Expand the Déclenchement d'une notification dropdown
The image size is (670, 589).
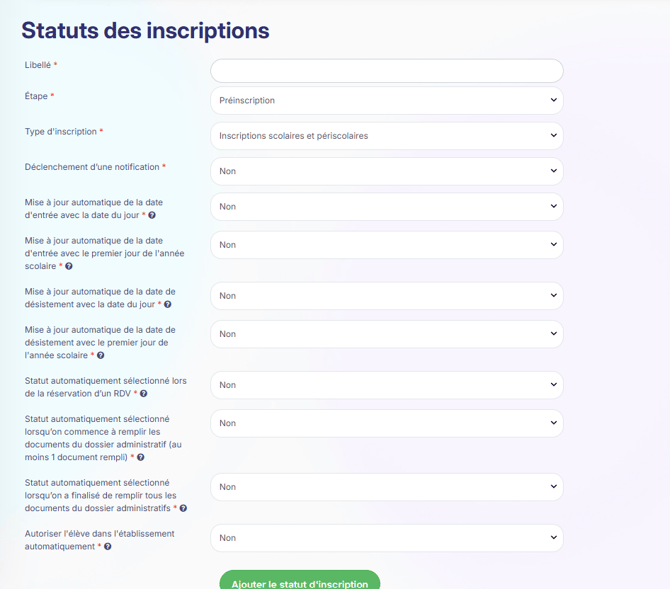click(x=386, y=171)
